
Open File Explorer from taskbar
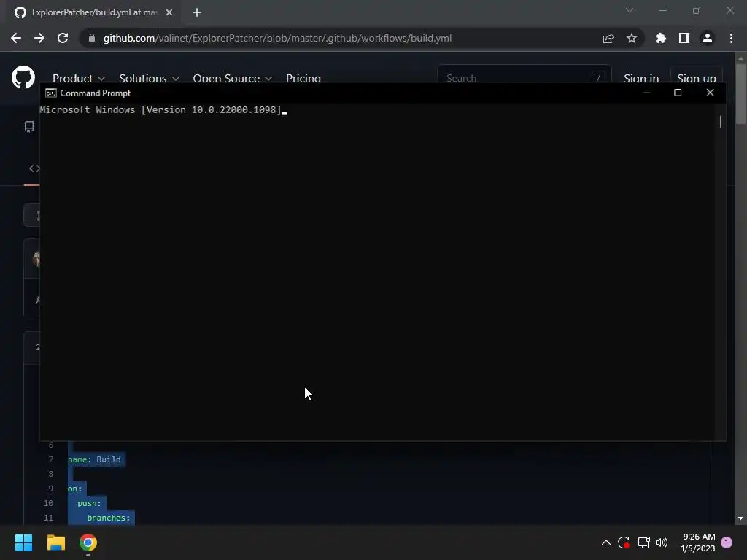[55, 542]
